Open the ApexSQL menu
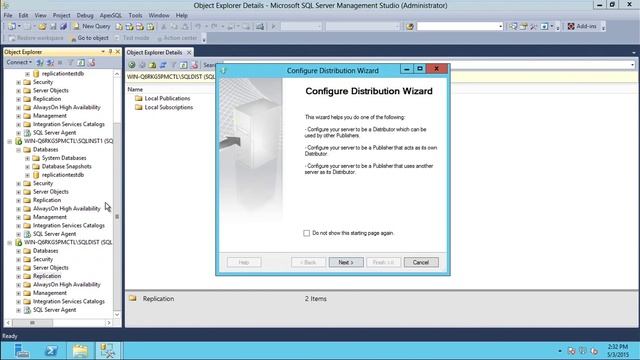640x360 pixels. [x=111, y=16]
